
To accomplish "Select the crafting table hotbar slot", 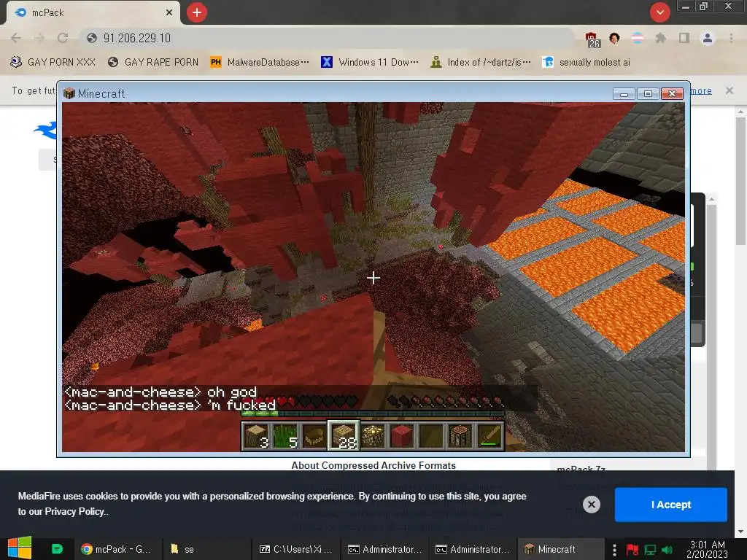I will [x=461, y=436].
